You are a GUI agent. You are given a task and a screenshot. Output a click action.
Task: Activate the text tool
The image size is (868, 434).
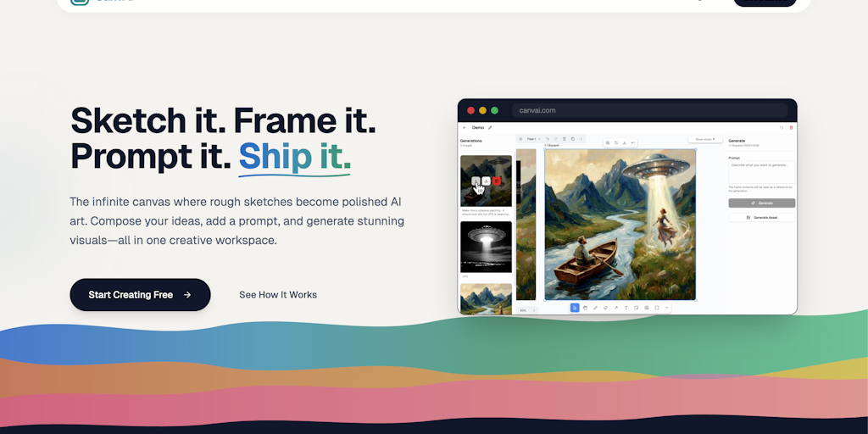pos(626,308)
